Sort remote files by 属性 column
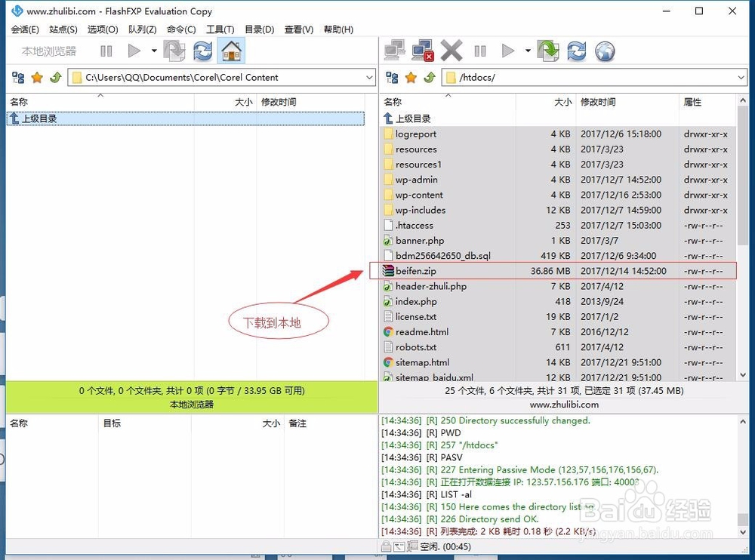Image resolution: width=755 pixels, height=560 pixels. click(x=707, y=102)
